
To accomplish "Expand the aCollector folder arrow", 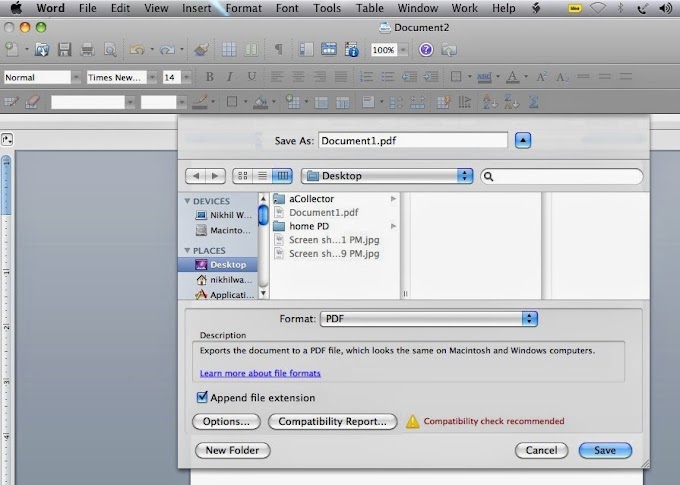I will tap(393, 199).
